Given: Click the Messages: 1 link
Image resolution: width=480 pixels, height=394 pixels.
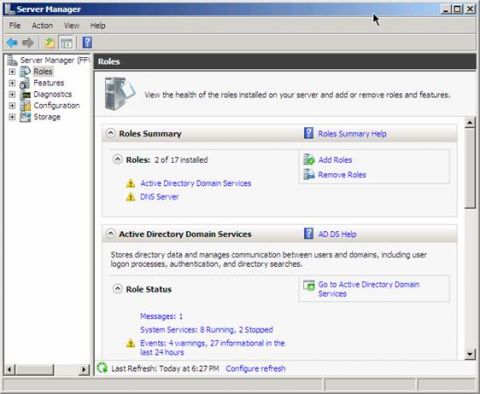Looking at the screenshot, I should point(161,316).
